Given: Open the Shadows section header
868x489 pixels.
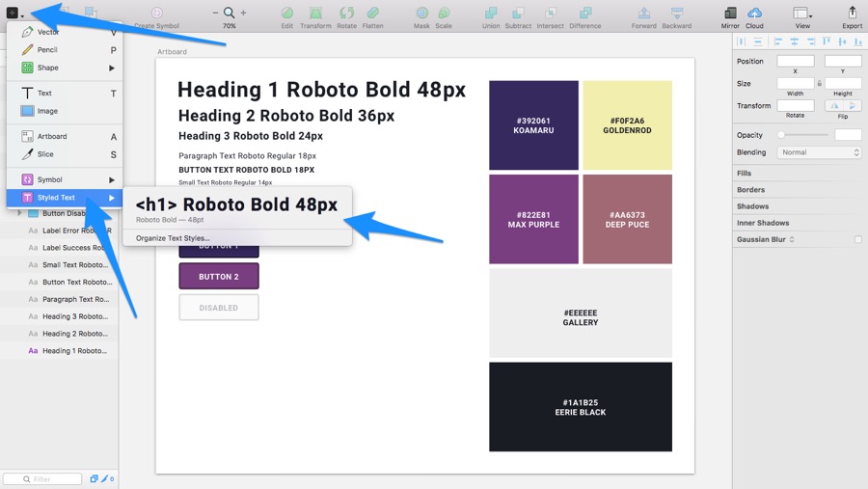Looking at the screenshot, I should click(752, 206).
